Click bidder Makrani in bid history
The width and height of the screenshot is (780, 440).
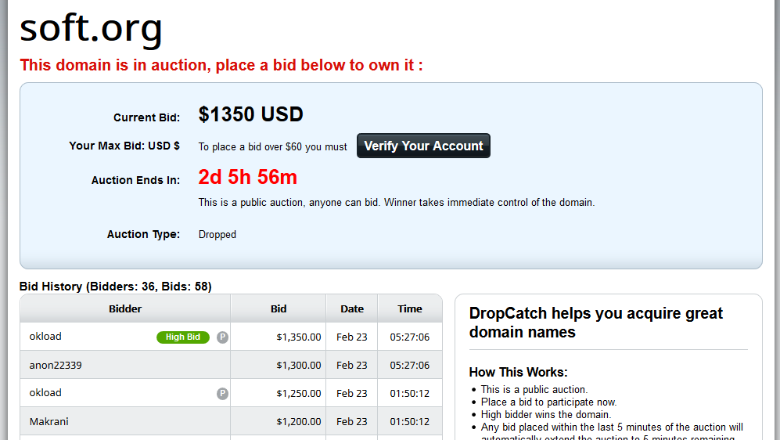[x=49, y=422]
